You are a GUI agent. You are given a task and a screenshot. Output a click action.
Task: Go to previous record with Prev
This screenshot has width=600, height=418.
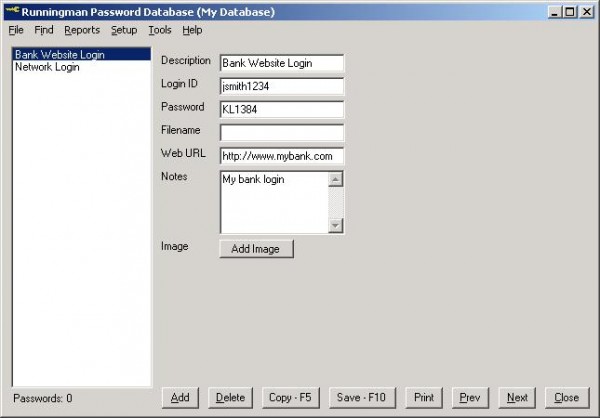(x=470, y=398)
